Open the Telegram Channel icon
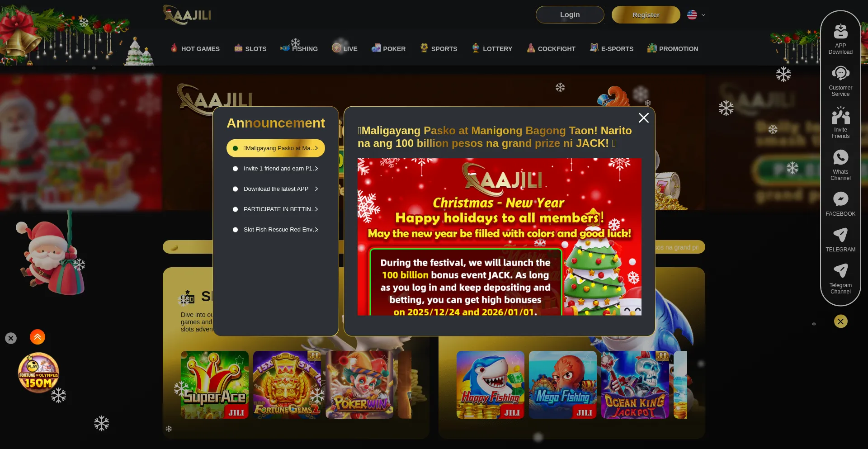The height and width of the screenshot is (449, 868). [840, 270]
